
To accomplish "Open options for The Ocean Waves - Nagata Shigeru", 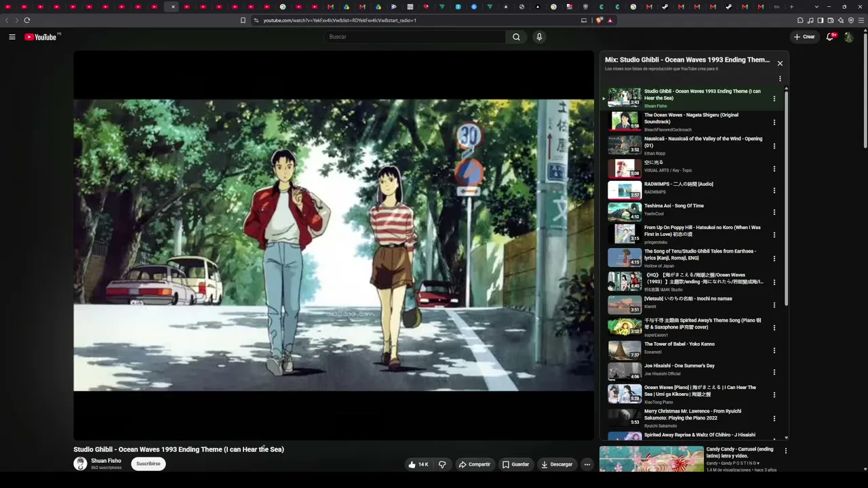I will tap(774, 123).
